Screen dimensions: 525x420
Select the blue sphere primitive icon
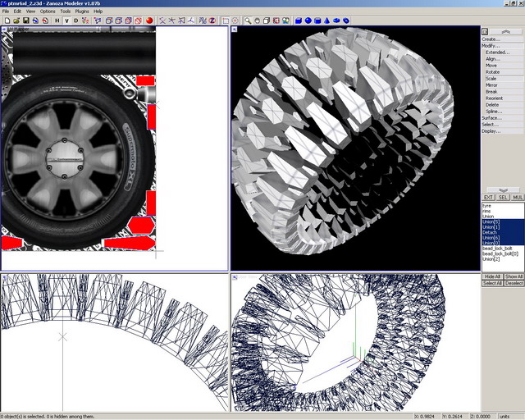click(x=308, y=21)
